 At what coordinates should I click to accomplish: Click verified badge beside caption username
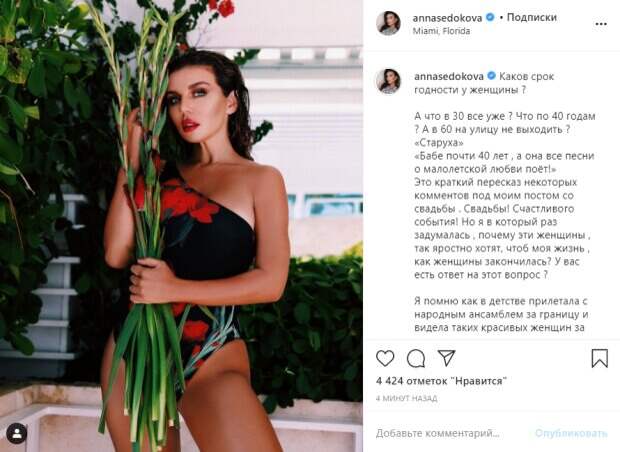(491, 76)
